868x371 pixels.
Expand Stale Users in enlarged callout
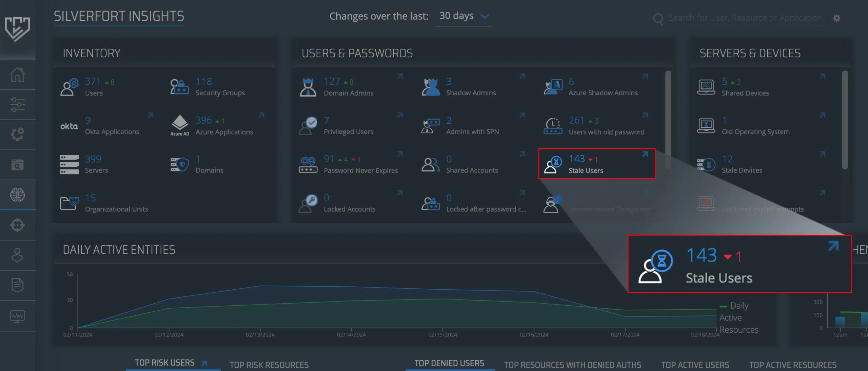tap(833, 246)
